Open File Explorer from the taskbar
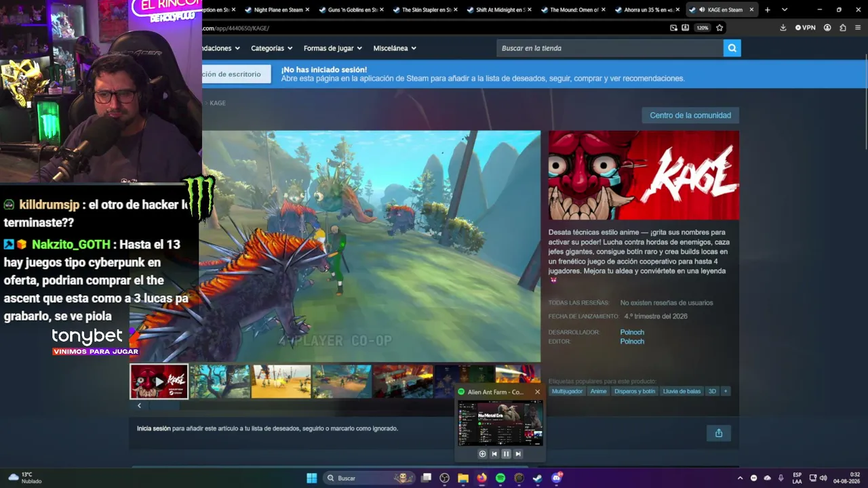This screenshot has width=868, height=488. pyautogui.click(x=463, y=478)
